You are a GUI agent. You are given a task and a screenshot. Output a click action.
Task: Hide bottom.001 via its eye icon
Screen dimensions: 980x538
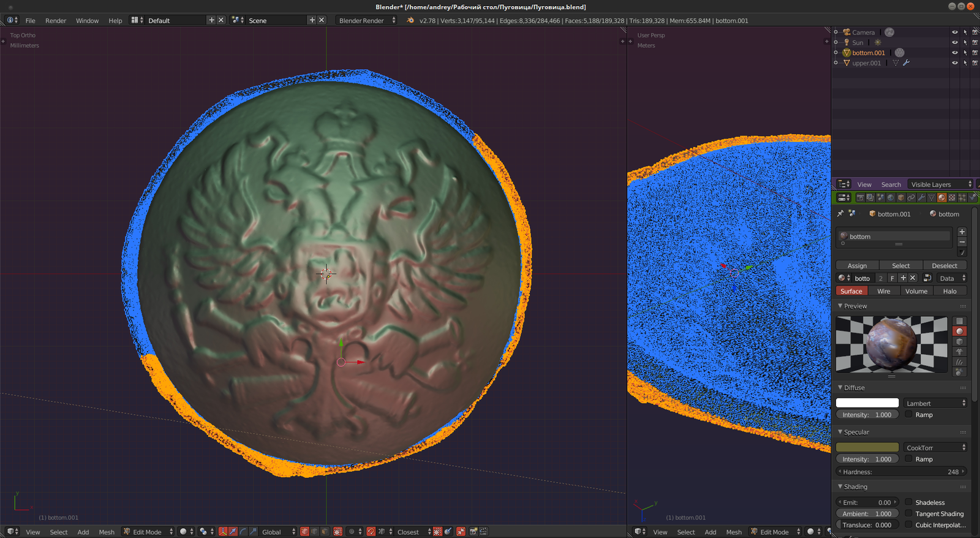coord(954,53)
